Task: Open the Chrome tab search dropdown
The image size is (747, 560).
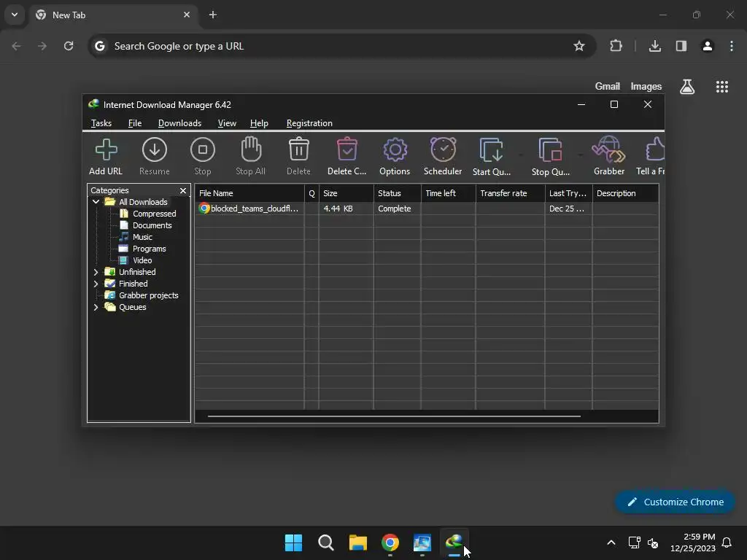Action: click(x=15, y=15)
